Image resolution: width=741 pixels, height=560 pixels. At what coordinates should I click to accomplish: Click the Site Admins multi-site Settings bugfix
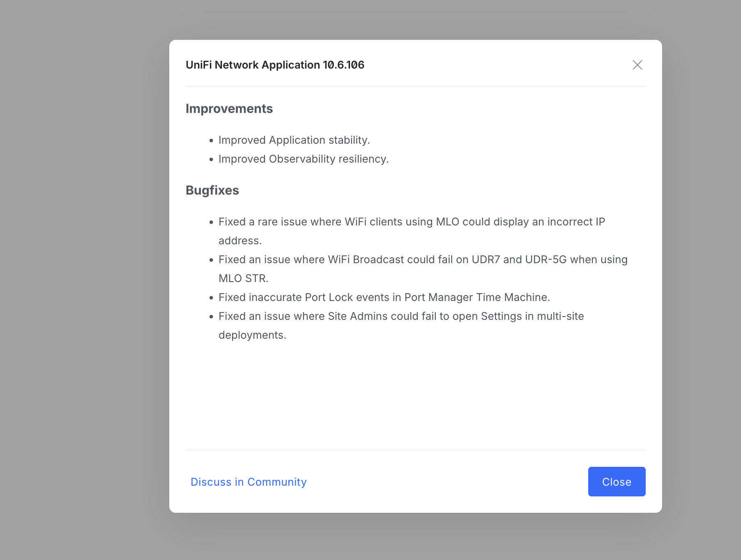point(401,326)
